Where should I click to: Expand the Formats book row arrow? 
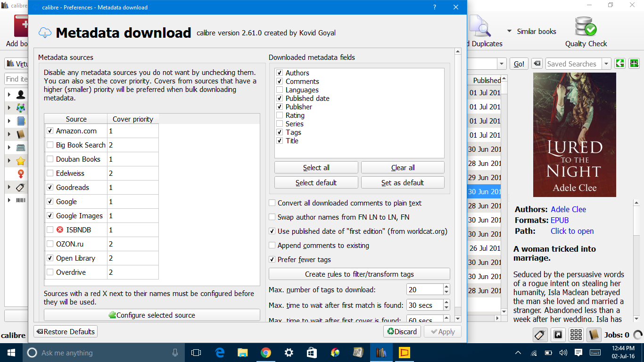pyautogui.click(x=9, y=134)
